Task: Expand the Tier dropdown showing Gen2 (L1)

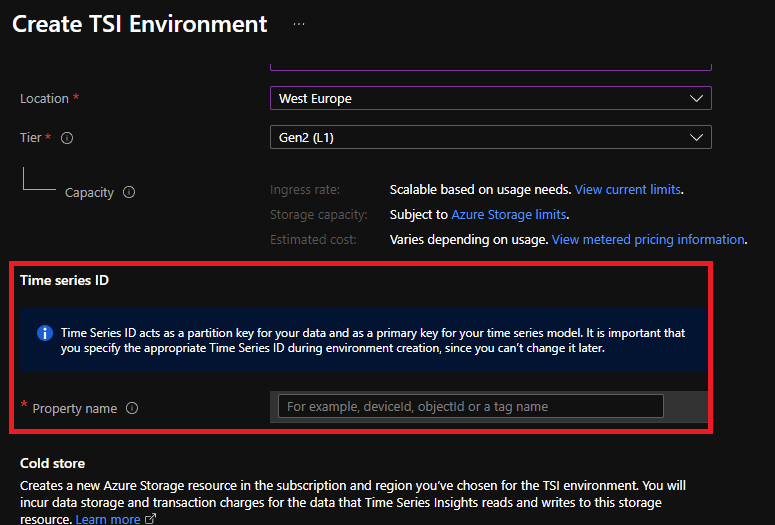Action: (491, 137)
